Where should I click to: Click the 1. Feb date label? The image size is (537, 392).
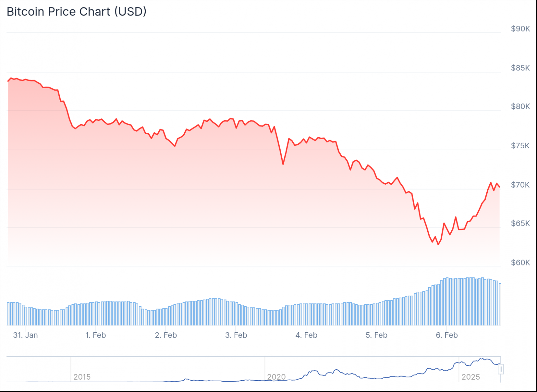[96, 335]
